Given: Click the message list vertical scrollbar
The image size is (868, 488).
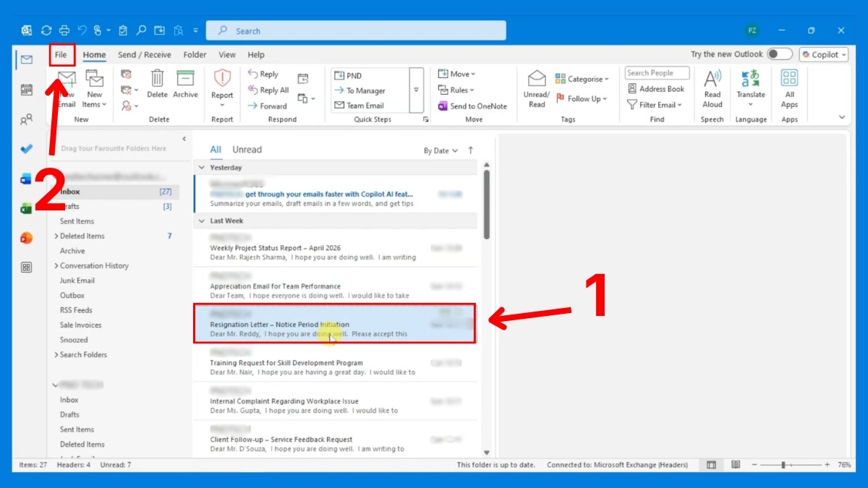Looking at the screenshot, I should pyautogui.click(x=487, y=205).
